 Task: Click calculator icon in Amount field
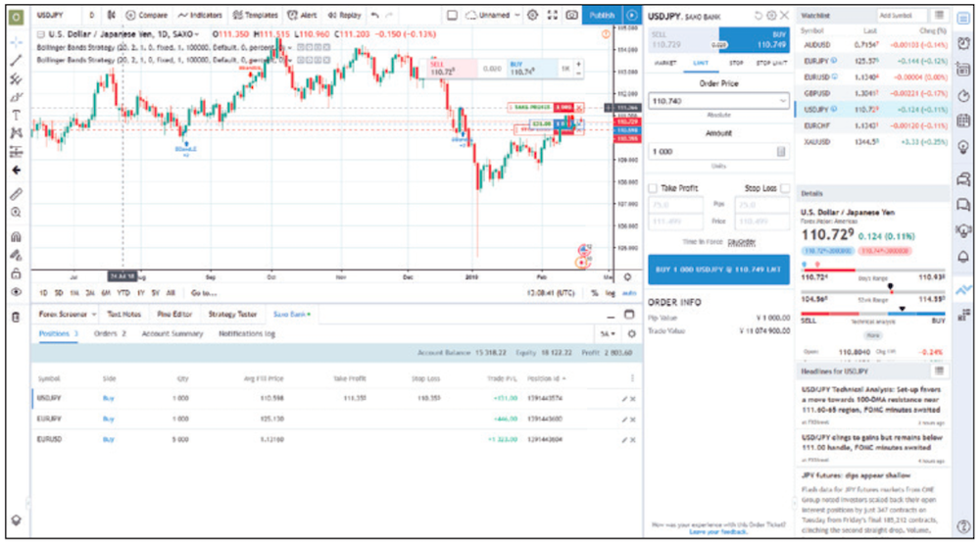pos(781,151)
